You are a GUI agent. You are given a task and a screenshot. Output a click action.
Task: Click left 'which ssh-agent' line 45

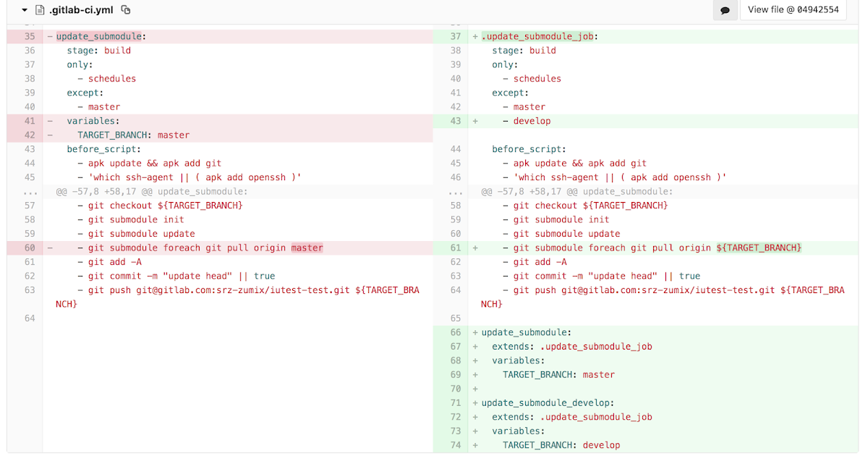(190, 177)
